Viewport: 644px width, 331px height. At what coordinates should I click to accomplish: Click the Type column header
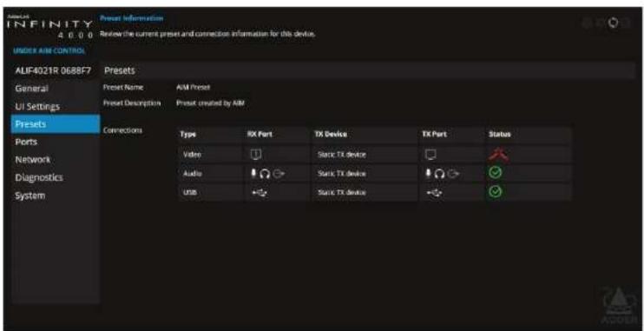[187, 135]
